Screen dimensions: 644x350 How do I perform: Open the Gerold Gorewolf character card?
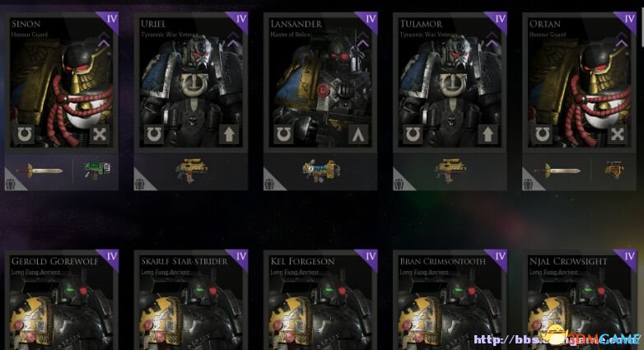(62, 300)
